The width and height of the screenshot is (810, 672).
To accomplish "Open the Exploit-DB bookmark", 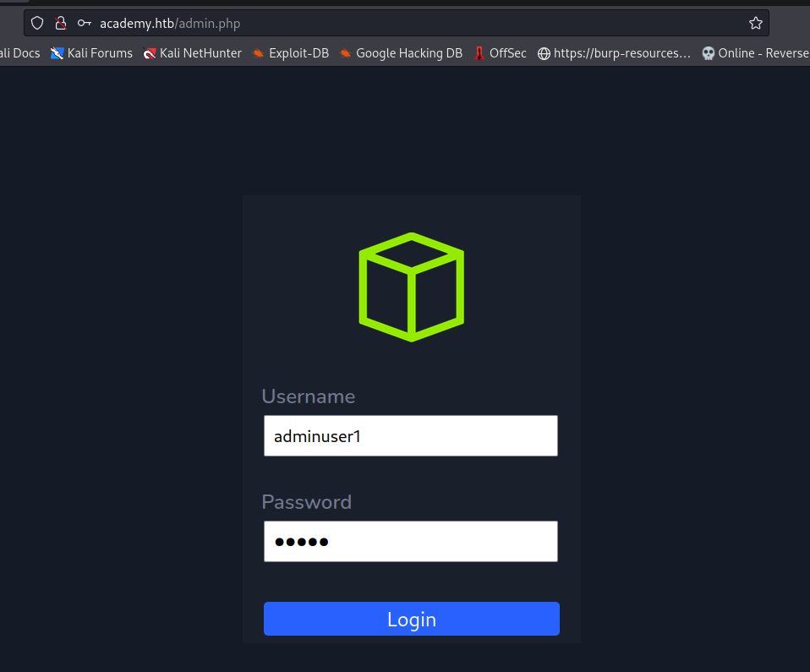I will (x=290, y=53).
